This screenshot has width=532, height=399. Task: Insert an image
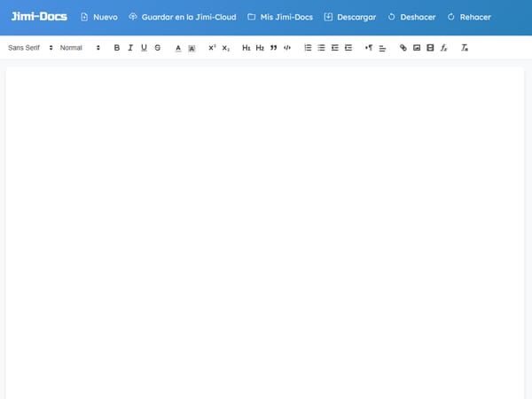417,48
